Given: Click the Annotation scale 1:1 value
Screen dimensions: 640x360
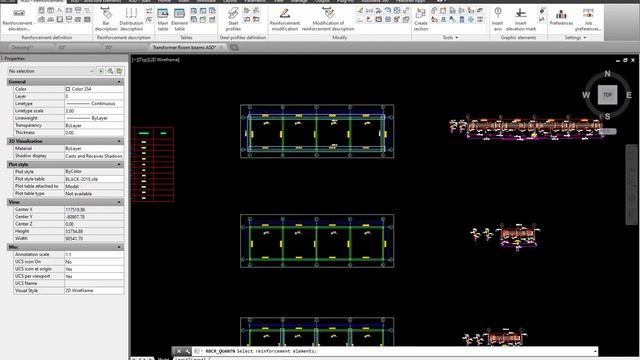Looking at the screenshot, I should [x=94, y=254].
